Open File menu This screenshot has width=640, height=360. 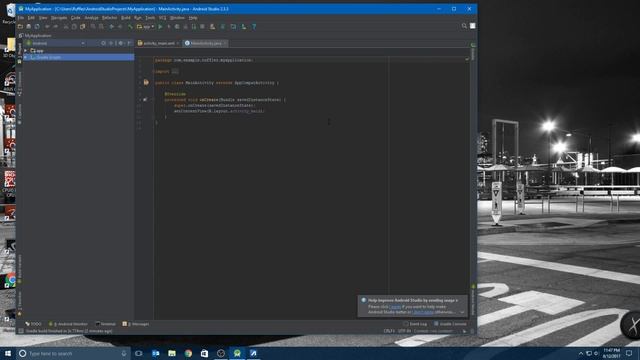click(x=21, y=18)
